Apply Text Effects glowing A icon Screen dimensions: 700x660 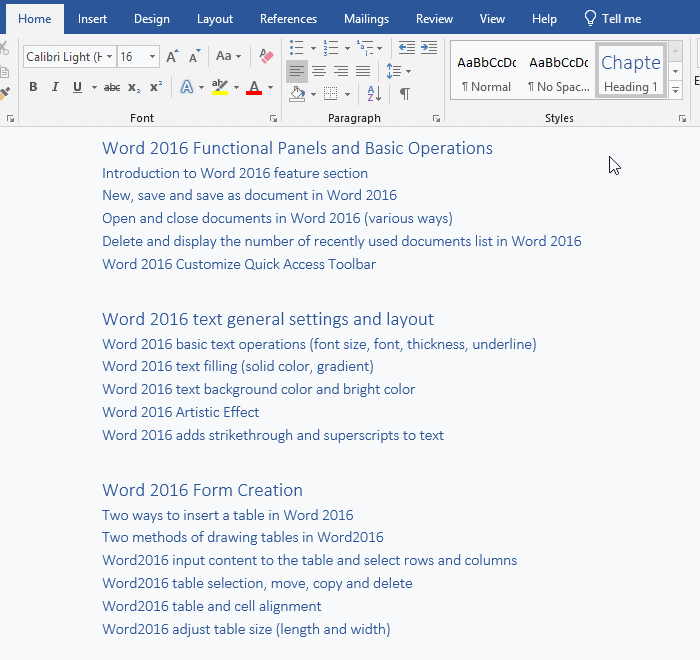tap(187, 87)
